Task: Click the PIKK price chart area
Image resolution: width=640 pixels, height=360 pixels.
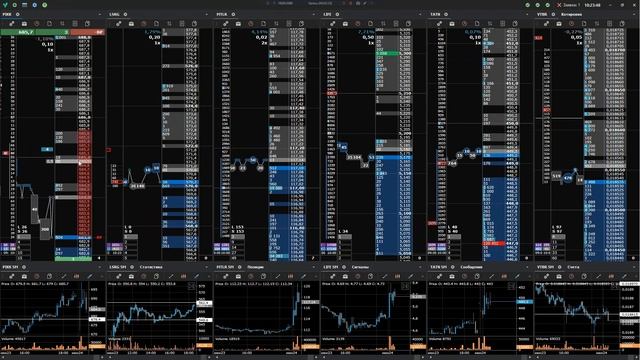Action: tap(44, 309)
